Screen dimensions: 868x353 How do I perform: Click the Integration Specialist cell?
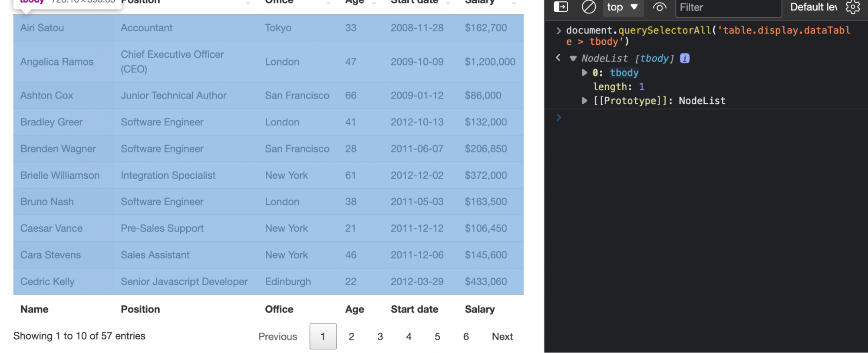(x=186, y=175)
